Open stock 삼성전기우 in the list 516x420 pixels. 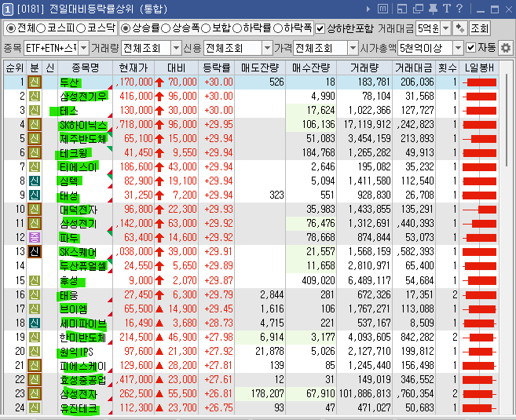click(x=83, y=97)
